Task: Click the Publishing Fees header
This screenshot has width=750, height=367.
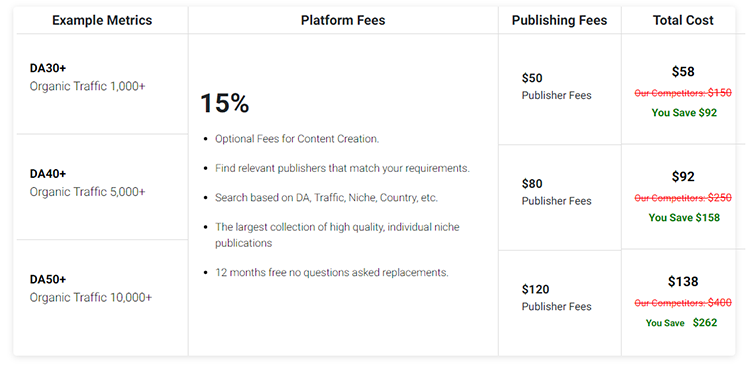Action: coord(559,21)
